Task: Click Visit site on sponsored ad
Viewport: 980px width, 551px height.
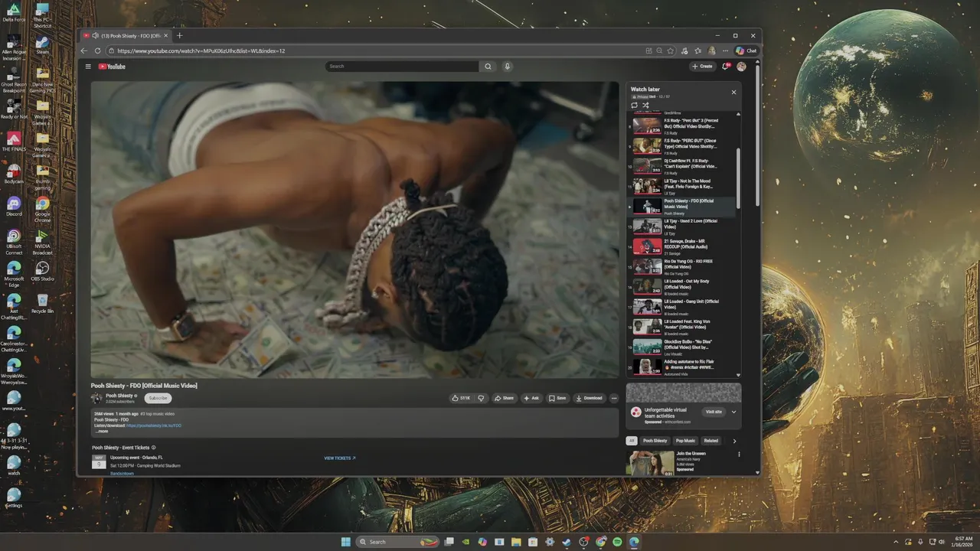Action: (x=714, y=412)
